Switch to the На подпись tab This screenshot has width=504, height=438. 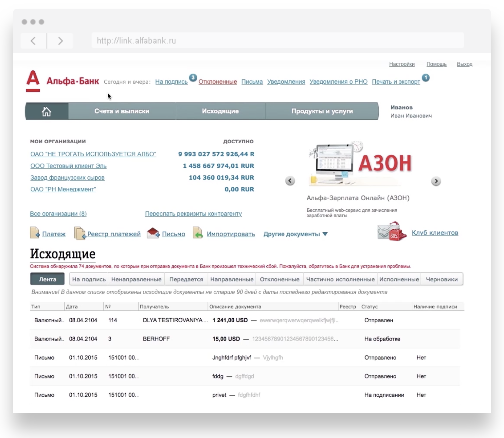[89, 279]
